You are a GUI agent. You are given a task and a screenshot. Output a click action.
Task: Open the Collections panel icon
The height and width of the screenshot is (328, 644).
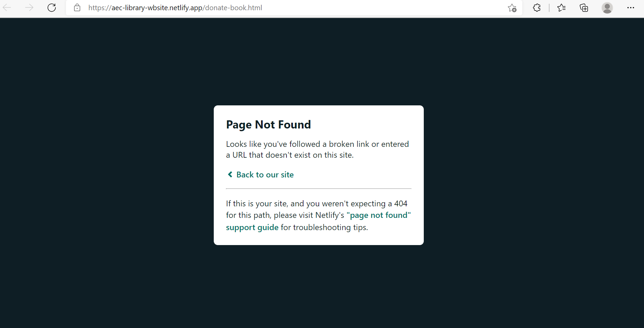pos(584,7)
